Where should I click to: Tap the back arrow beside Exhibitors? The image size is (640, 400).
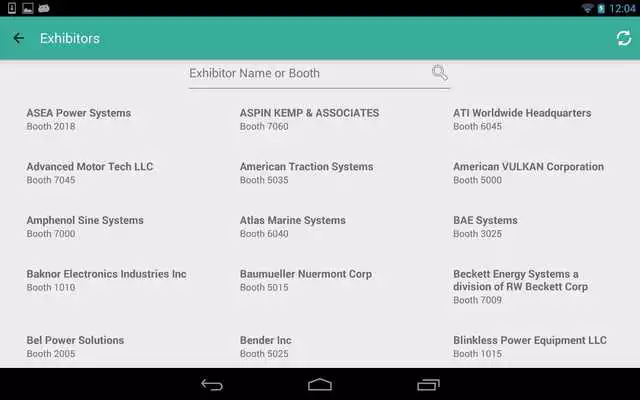19,38
